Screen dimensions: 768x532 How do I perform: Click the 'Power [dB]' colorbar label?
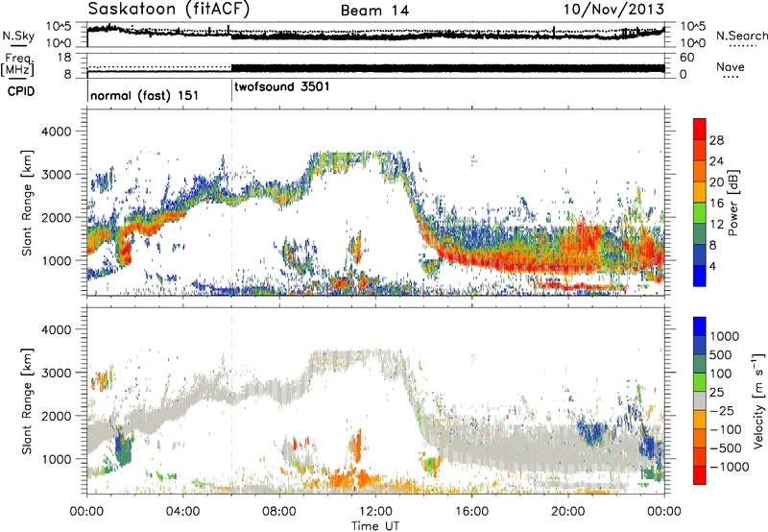pos(732,203)
